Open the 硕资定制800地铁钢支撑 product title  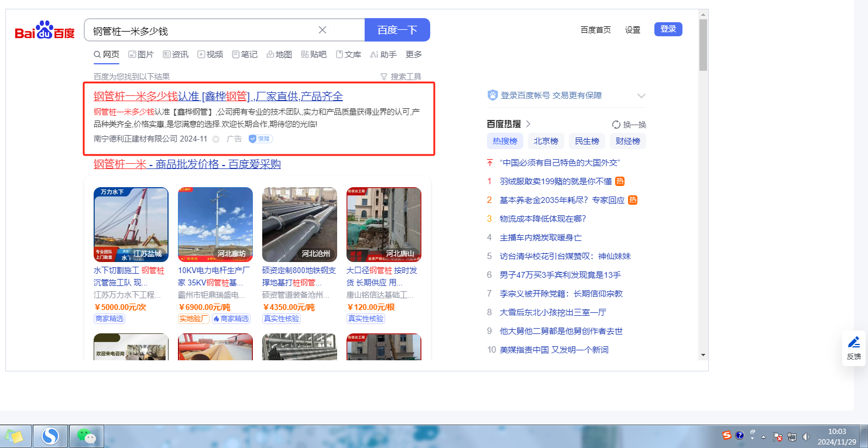click(x=299, y=277)
